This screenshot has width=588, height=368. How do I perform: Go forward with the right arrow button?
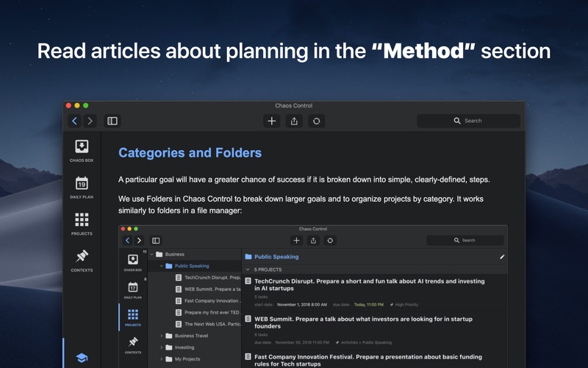point(90,121)
